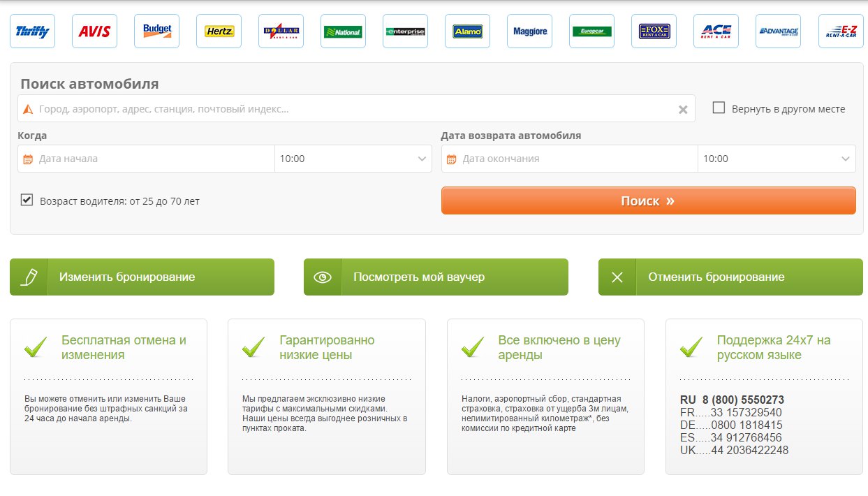
Task: Click the pencil icon on Изменить бронирование
Action: click(29, 277)
